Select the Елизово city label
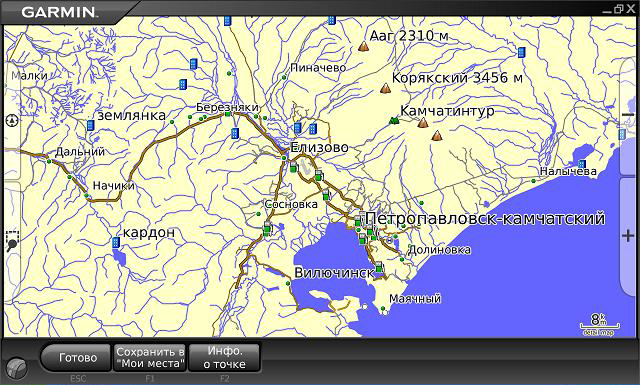 click(319, 147)
